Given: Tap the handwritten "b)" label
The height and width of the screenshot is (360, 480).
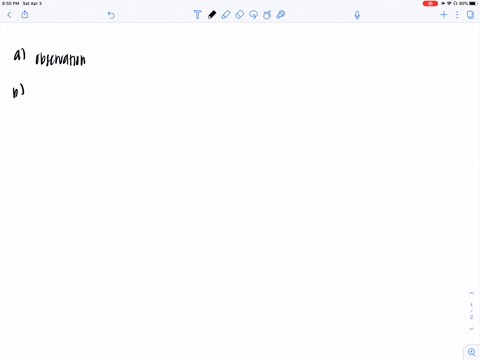Looking at the screenshot, I should tap(18, 91).
